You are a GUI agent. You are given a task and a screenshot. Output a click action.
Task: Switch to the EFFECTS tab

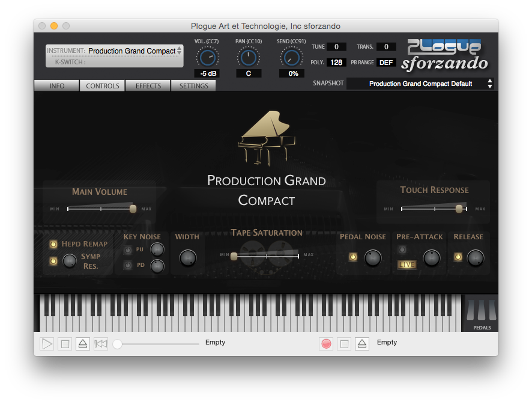148,86
